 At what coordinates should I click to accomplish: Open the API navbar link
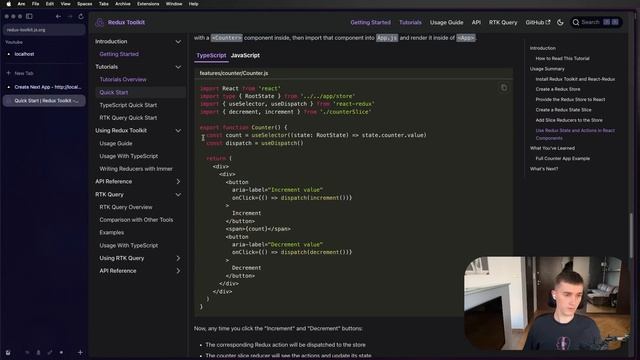(x=476, y=22)
